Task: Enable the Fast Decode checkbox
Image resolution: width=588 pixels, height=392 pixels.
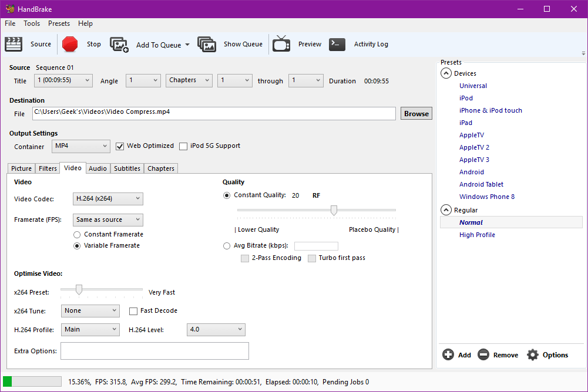Action: click(x=133, y=311)
